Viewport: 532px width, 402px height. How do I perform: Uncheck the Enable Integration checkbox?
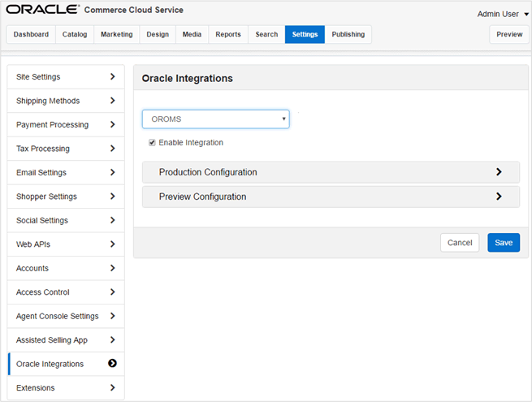point(152,142)
